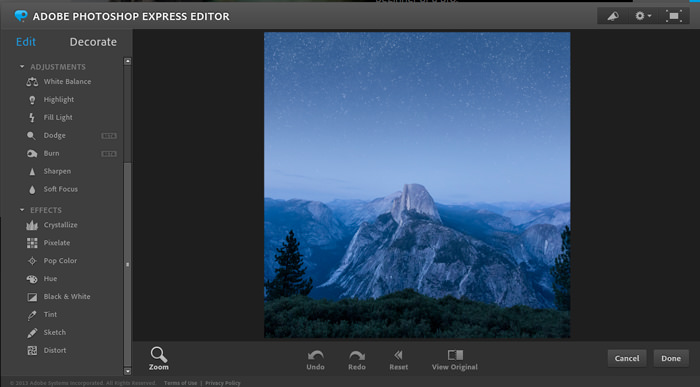Collapse the Adjustments section
Viewport: 700px width, 387px height.
(22, 67)
